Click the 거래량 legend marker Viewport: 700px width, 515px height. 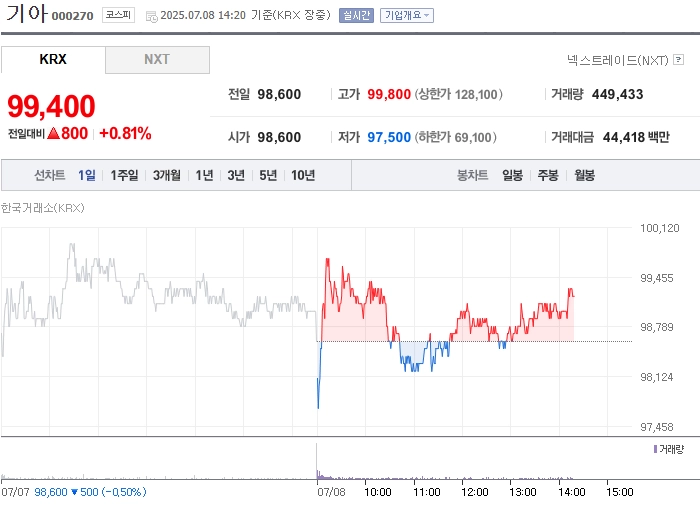point(655,449)
